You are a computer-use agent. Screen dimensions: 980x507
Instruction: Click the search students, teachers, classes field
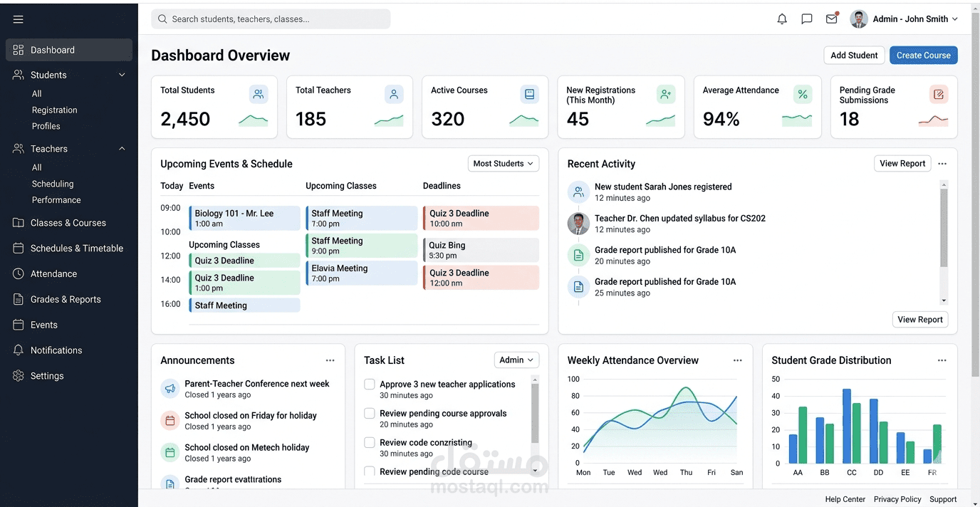pos(271,19)
